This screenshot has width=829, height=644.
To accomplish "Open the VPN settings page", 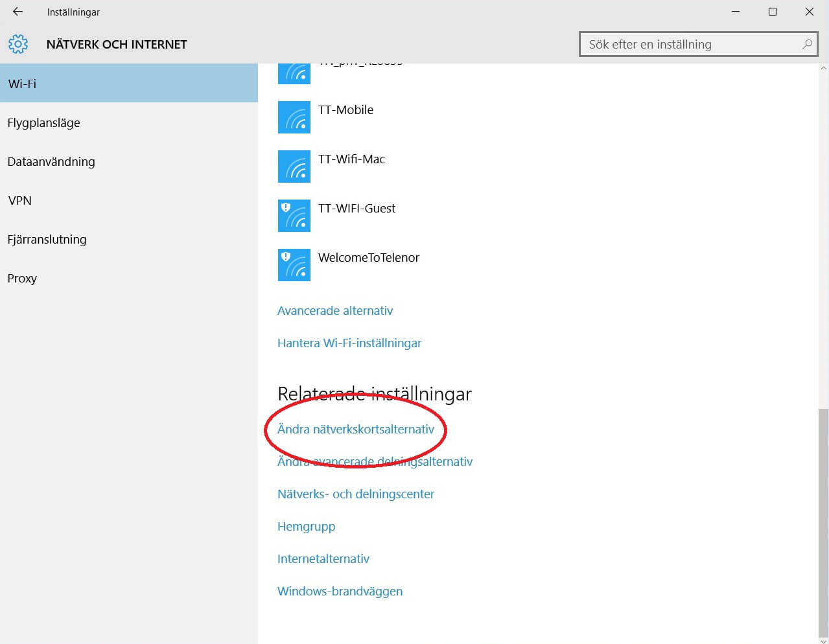I will point(19,200).
